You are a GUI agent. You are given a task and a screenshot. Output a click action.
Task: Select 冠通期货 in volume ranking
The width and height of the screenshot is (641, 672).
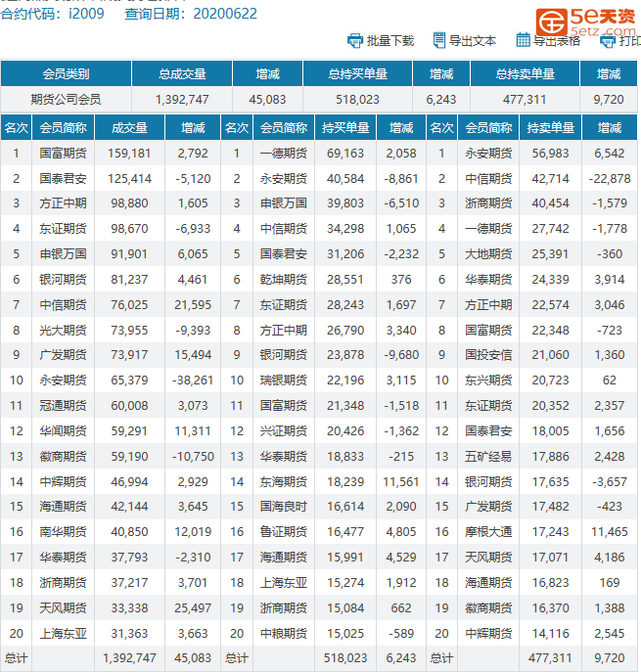click(63, 405)
